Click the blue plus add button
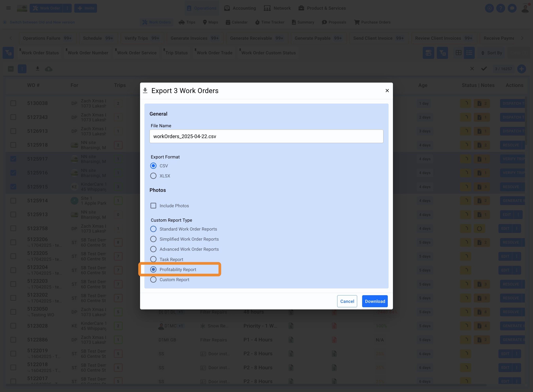This screenshot has width=533, height=392. [x=521, y=69]
